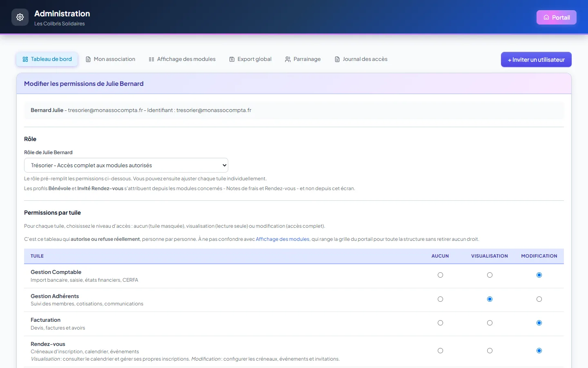This screenshot has width=588, height=368.
Task: Click the TUILE column header
Action: (37, 256)
